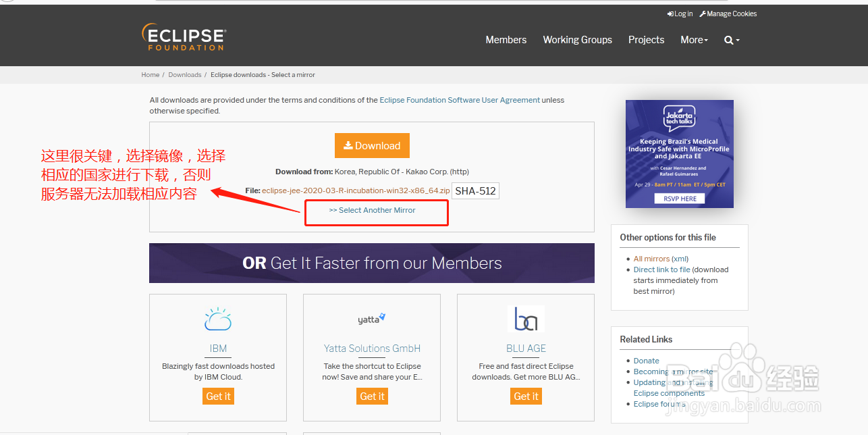Screen dimensions: 868x435
Task: Open the Members menu item
Action: pos(506,40)
